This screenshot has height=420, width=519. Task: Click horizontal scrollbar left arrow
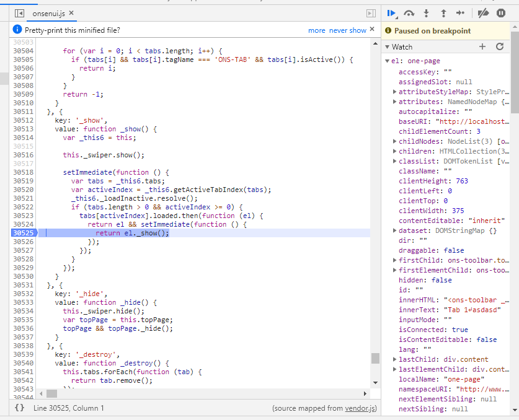[41, 393]
